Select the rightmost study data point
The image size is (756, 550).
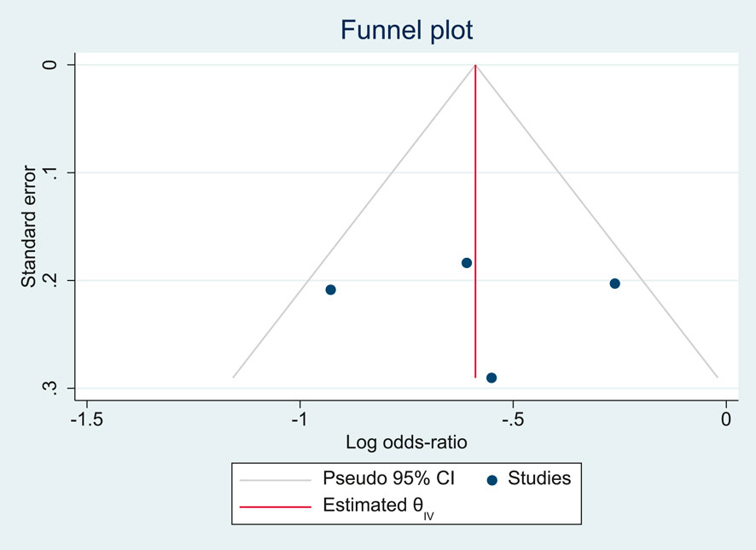coord(614,284)
